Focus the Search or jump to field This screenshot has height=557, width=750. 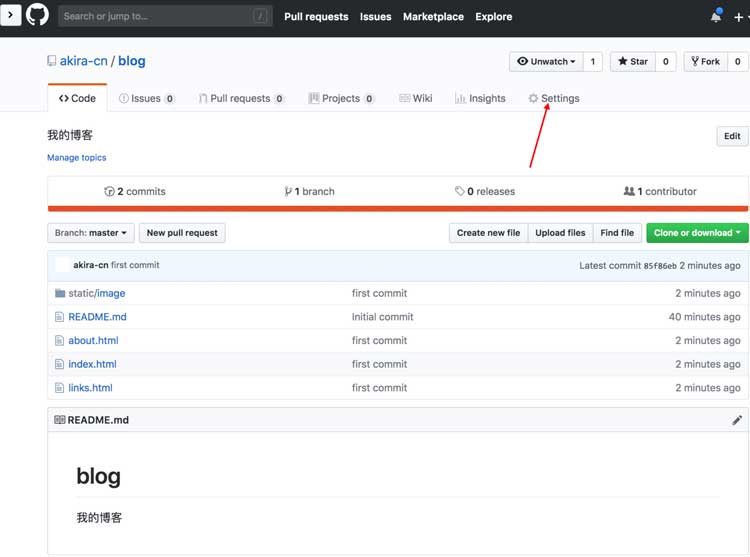click(x=165, y=16)
